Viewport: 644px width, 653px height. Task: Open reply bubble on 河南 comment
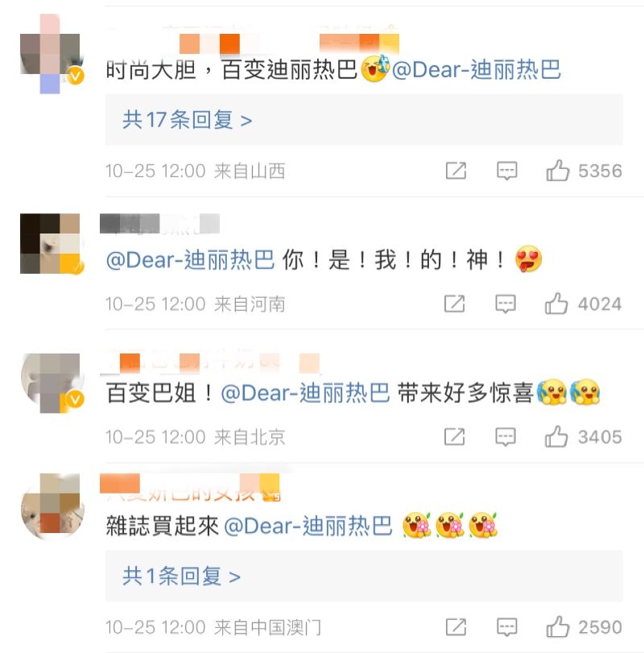[506, 304]
